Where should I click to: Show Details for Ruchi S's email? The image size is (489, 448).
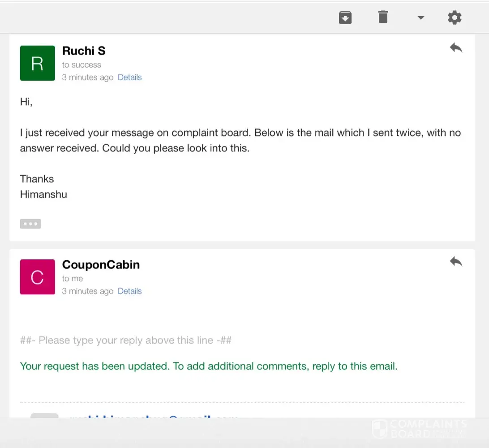pyautogui.click(x=129, y=77)
